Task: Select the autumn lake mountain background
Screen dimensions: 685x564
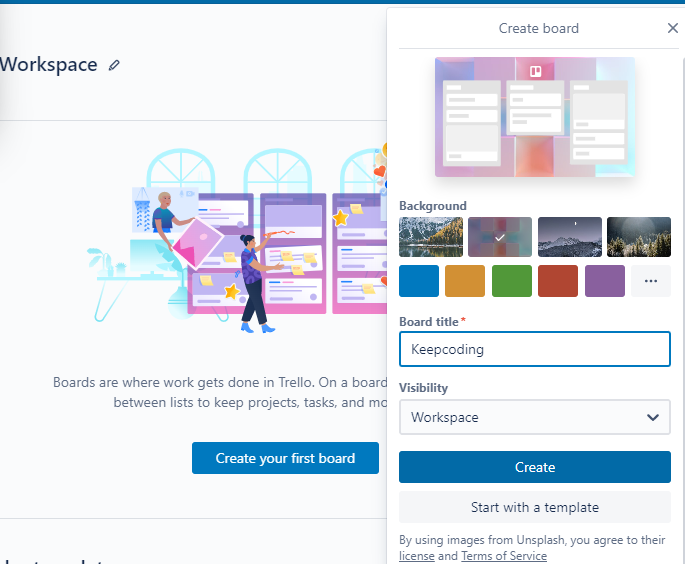Action: [x=431, y=237]
